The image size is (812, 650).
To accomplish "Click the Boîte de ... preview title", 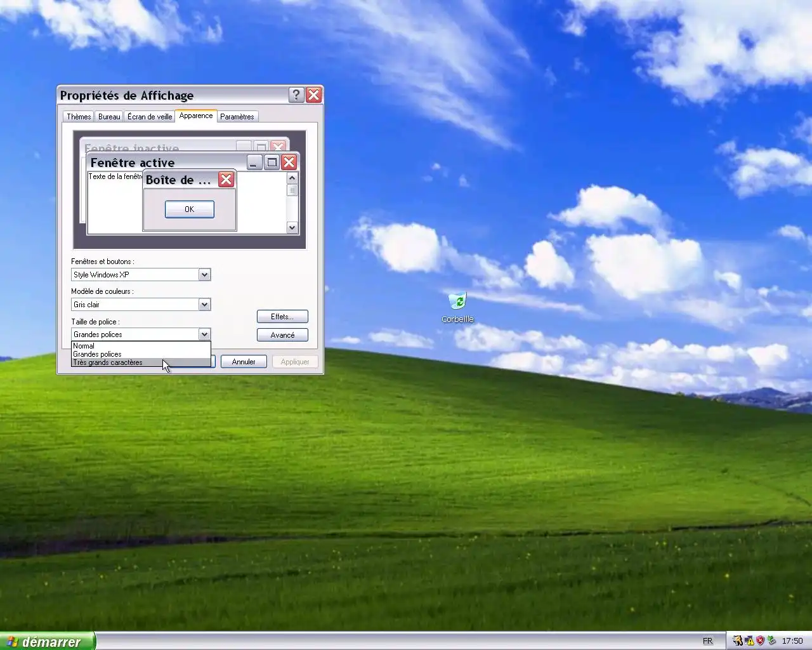I will [178, 180].
